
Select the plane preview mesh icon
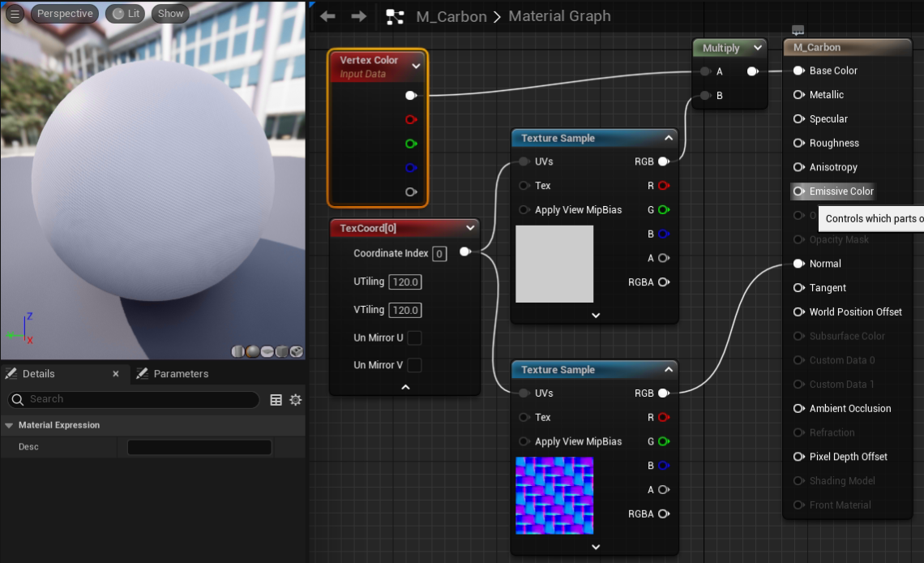coord(267,351)
